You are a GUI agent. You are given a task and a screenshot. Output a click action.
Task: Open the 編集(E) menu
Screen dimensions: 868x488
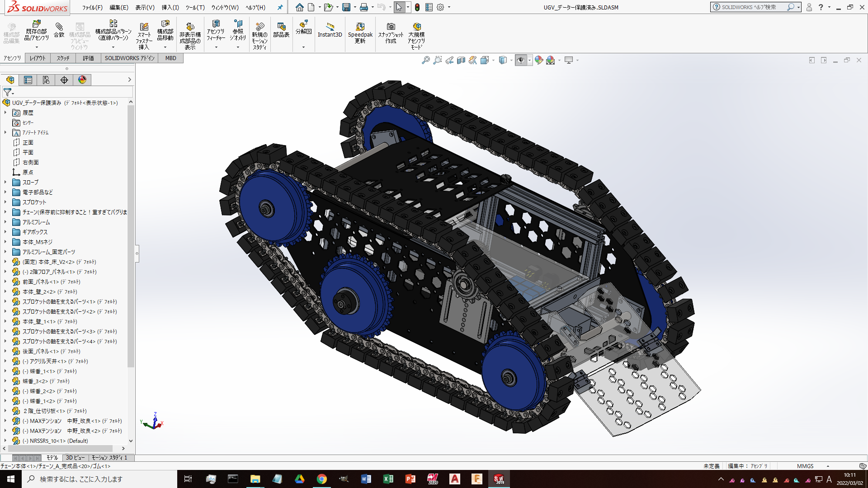pos(119,7)
